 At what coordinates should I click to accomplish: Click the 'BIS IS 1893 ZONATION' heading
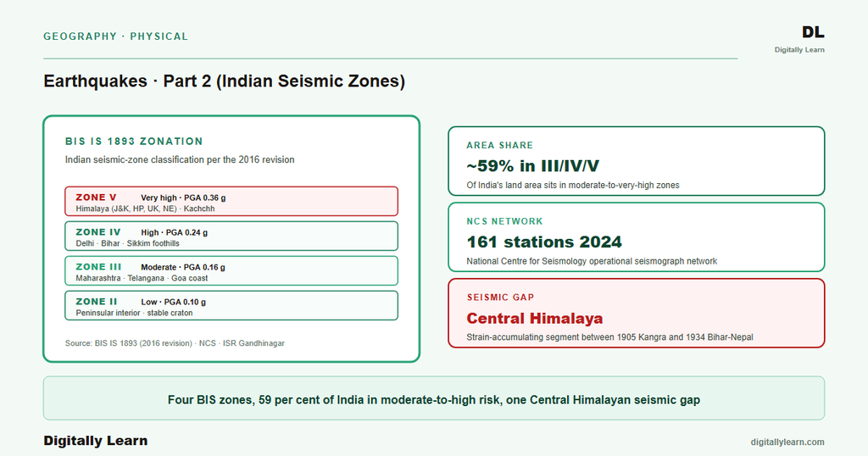(134, 141)
